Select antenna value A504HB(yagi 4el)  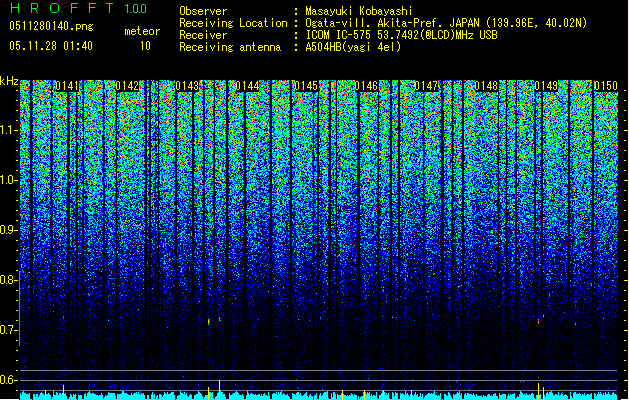pos(353,47)
